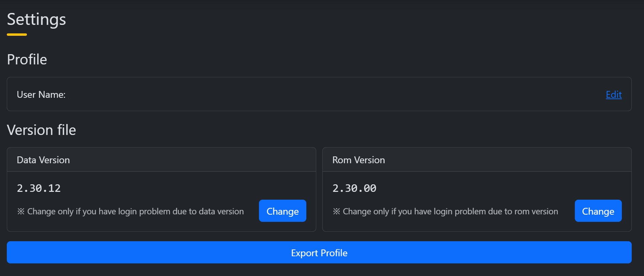The width and height of the screenshot is (644, 276).
Task: Click the data version number 2.30.12
Action: pos(39,188)
